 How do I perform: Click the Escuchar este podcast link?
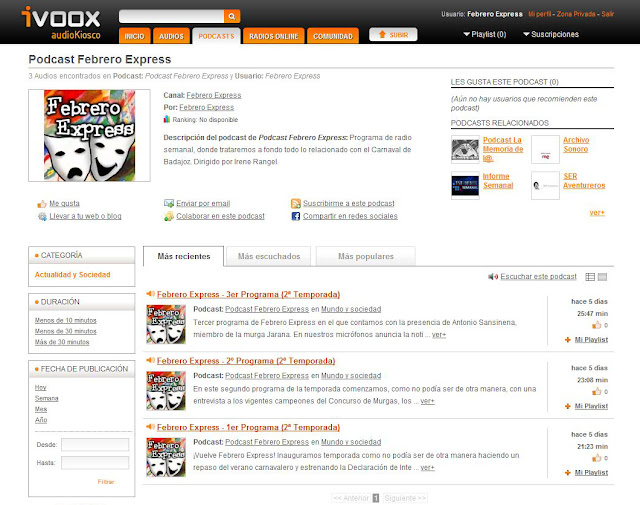point(538,277)
